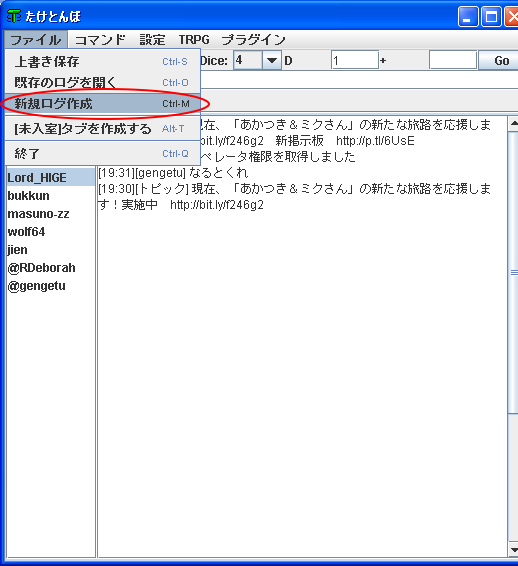
Task: Open the コマンド menu
Action: coord(100,40)
